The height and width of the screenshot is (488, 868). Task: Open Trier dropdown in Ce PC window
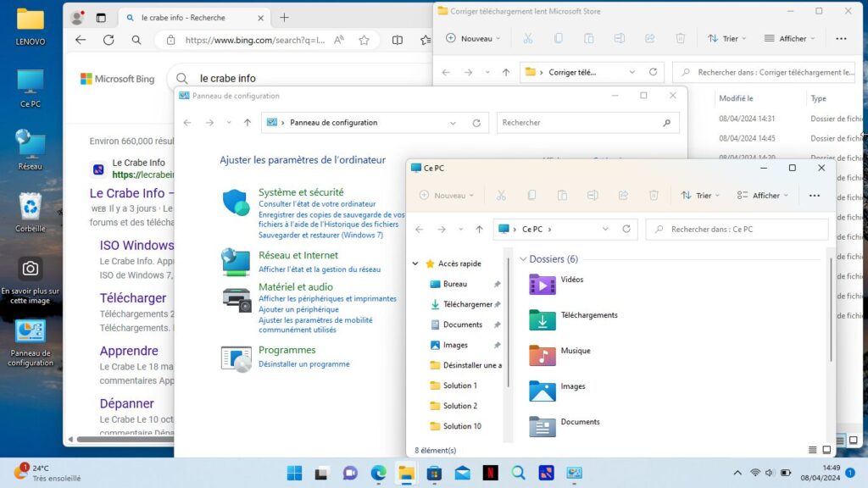click(700, 196)
